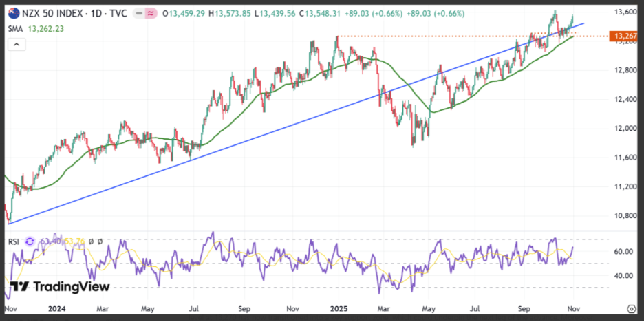Toggle the grey dash pill next to TVC
644x322 pixels.
(x=140, y=14)
